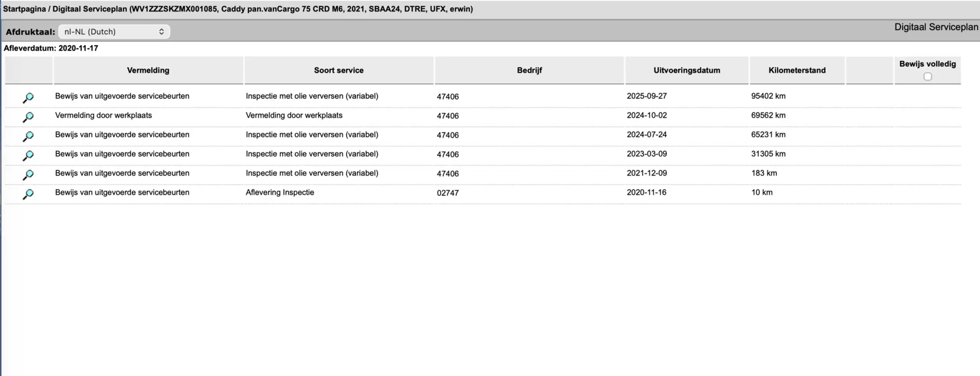Inspect the 2023-03-09 service record magnifier
980x376 pixels.
(28, 156)
